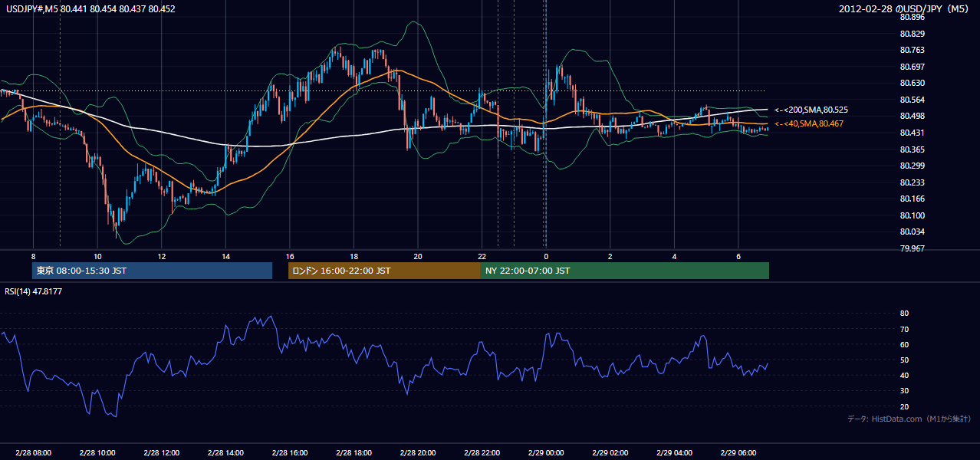The image size is (980, 460).
Task: Click the 2/28 12:00 date label
Action: (161, 453)
